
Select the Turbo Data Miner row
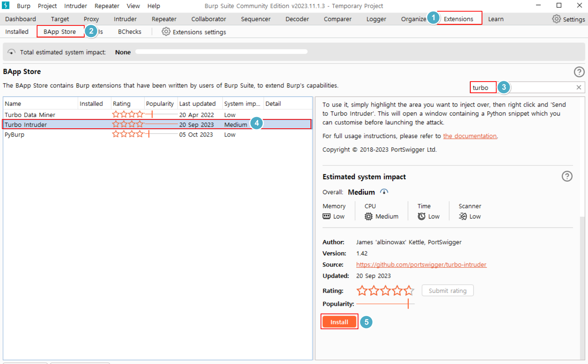coord(157,115)
